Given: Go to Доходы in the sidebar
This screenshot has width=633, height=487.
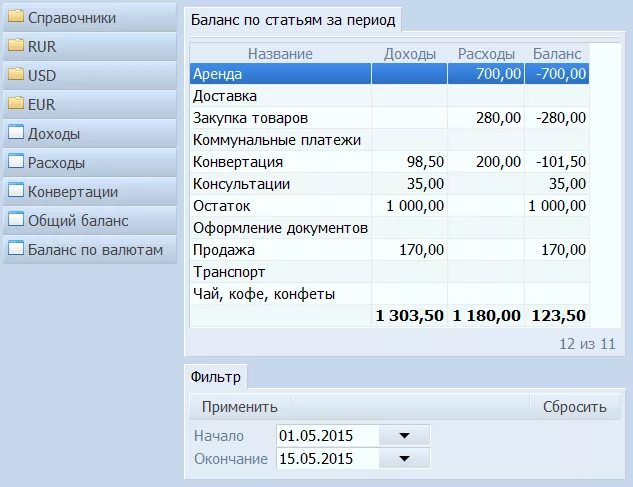Looking at the screenshot, I should click(x=90, y=134).
